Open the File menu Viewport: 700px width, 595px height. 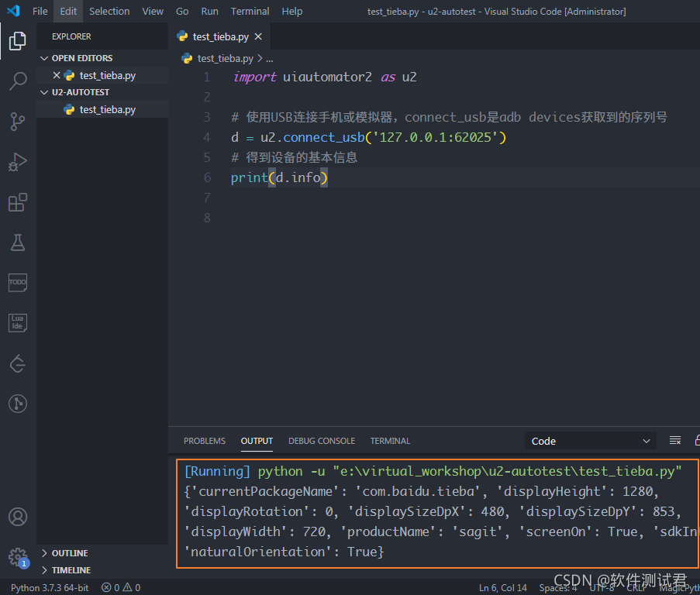pos(40,11)
